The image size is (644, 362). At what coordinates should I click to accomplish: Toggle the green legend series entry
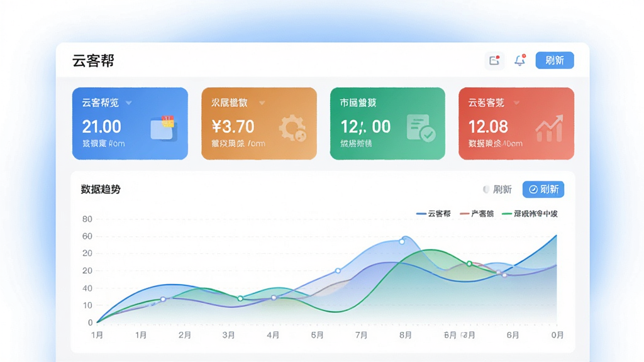pos(530,214)
